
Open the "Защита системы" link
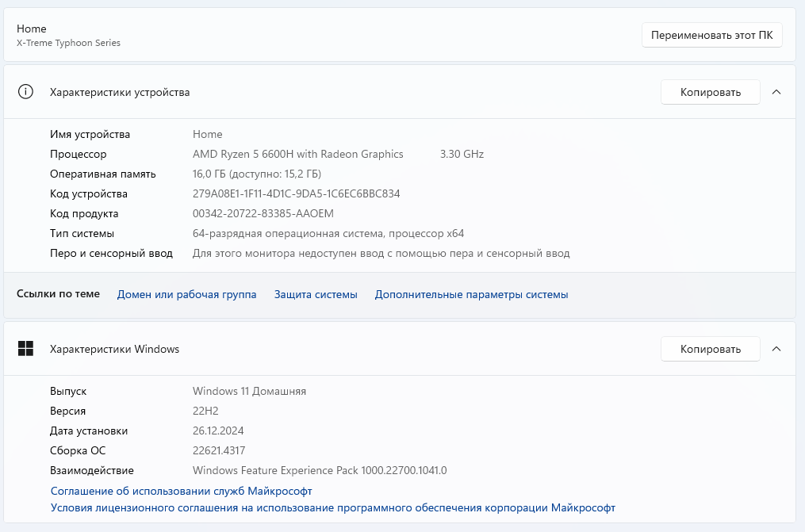[316, 294]
